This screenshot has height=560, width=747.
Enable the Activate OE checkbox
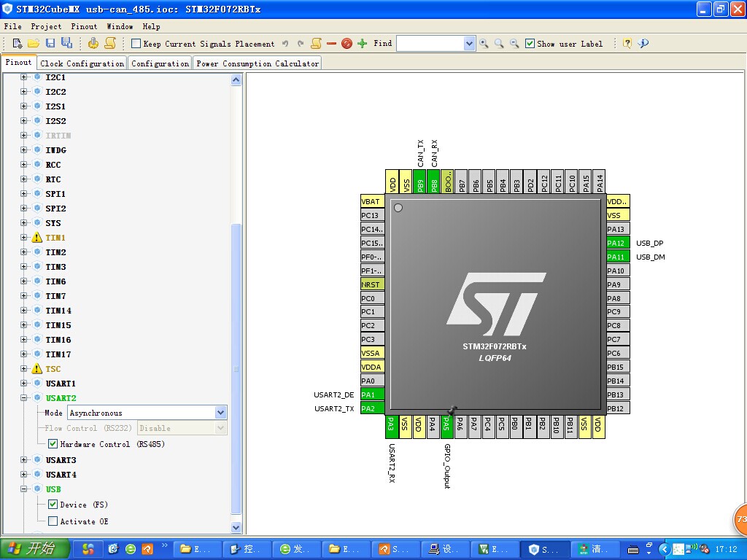click(x=53, y=521)
